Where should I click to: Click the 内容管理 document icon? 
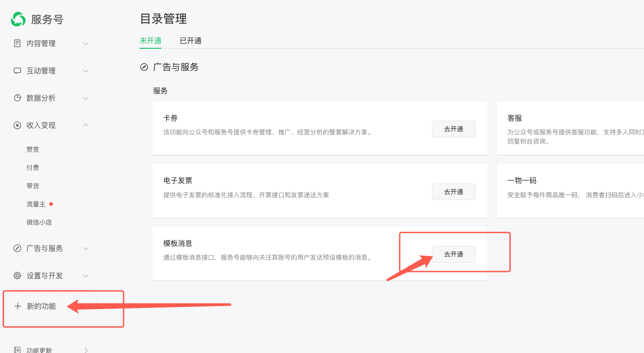click(x=17, y=43)
